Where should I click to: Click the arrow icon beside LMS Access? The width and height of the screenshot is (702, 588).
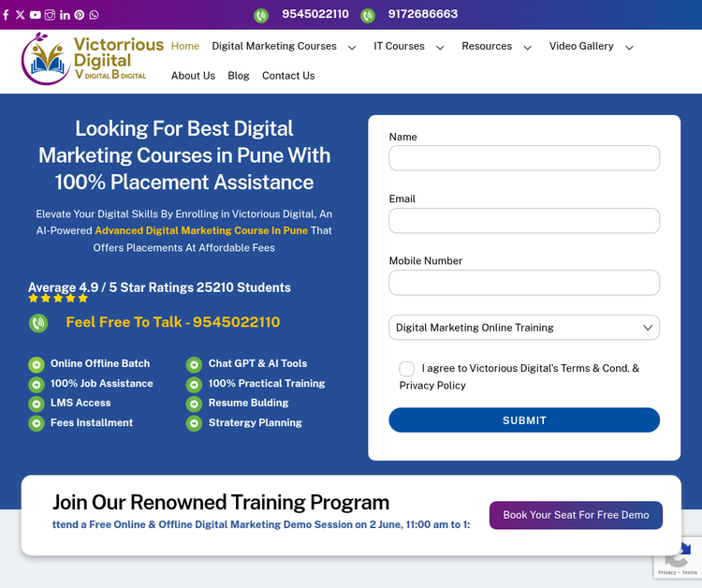click(x=37, y=404)
